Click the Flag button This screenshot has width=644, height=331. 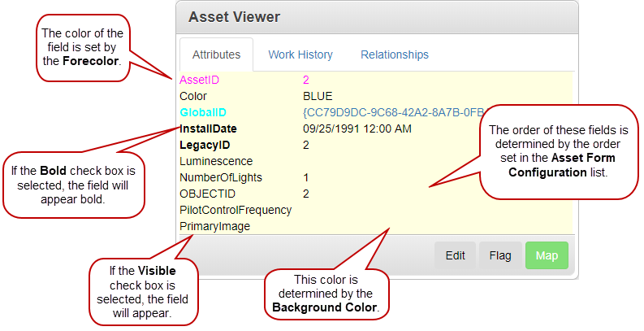[499, 255]
